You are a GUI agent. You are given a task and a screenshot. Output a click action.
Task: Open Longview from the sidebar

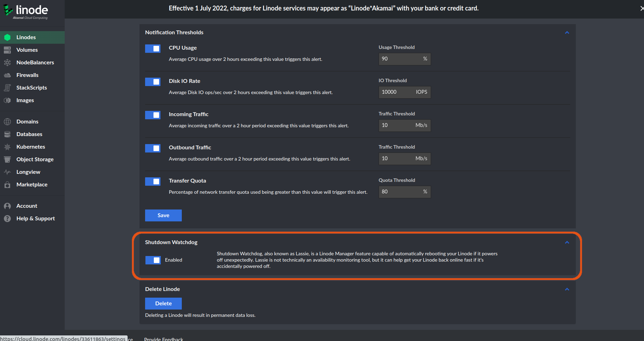pos(32,172)
